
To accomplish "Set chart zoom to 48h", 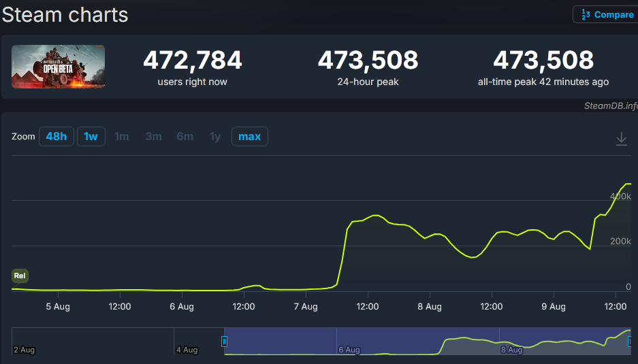I will [56, 136].
